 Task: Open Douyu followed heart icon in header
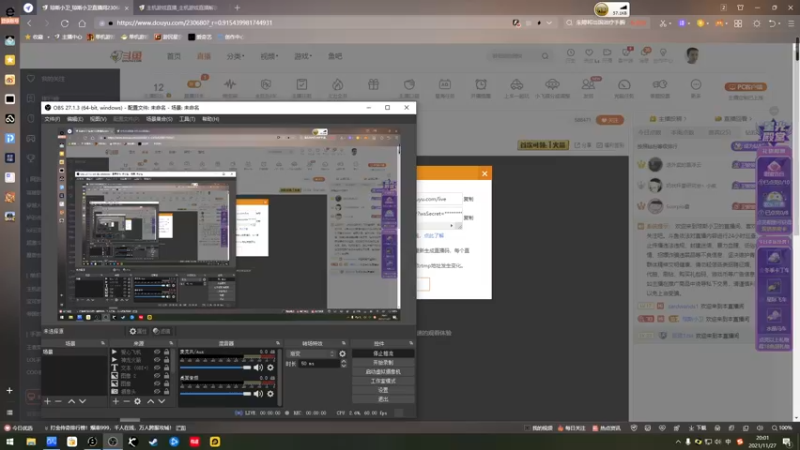point(589,53)
